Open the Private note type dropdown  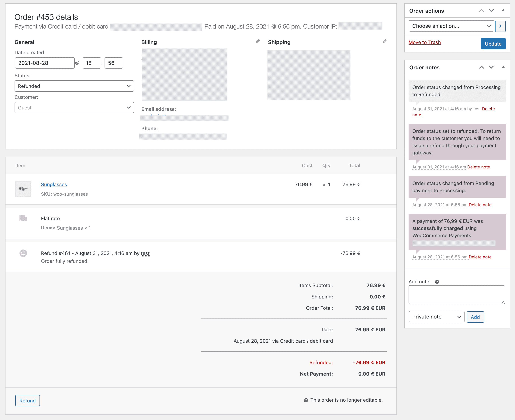(x=437, y=317)
